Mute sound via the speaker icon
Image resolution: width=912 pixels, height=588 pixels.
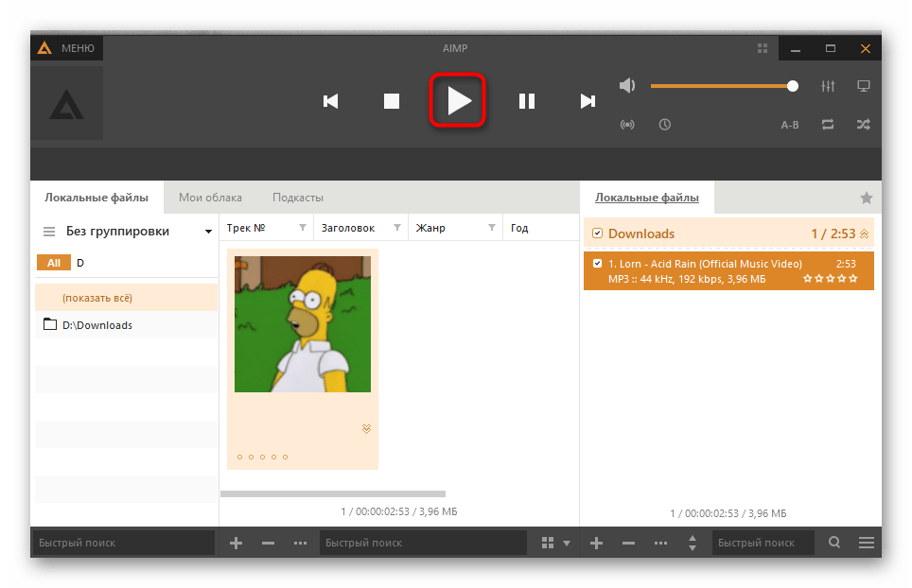[627, 86]
